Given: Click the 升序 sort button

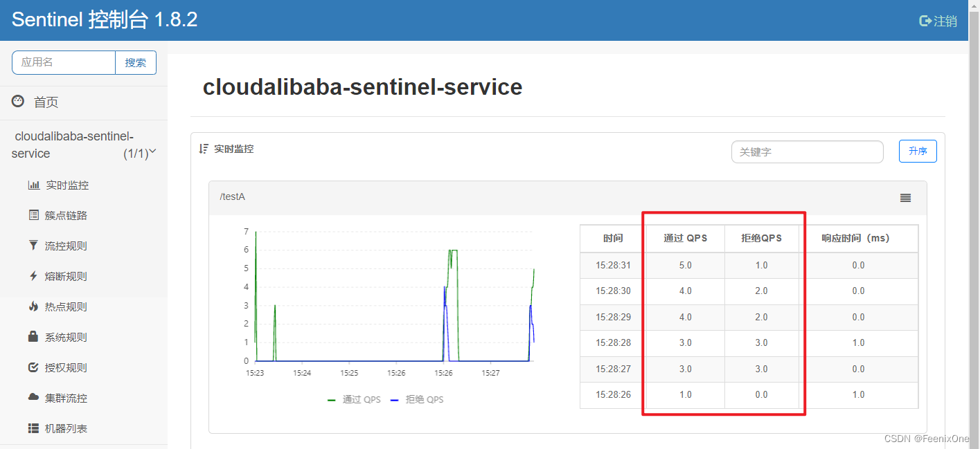Looking at the screenshot, I should click(x=918, y=151).
